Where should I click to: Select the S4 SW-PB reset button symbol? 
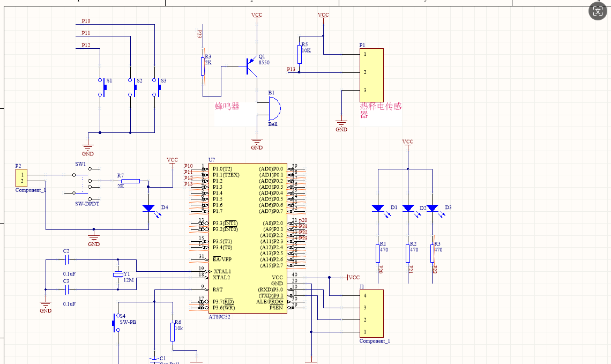[x=116, y=323]
